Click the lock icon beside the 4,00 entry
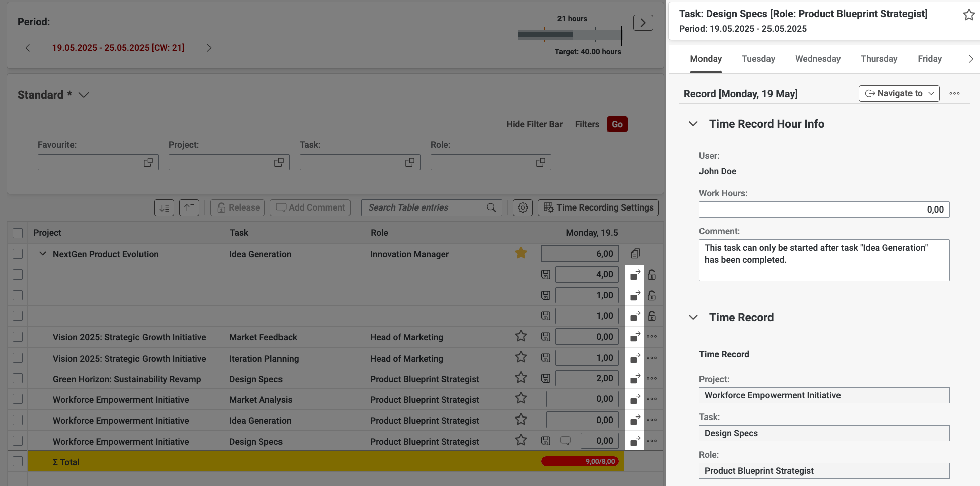Image resolution: width=980 pixels, height=486 pixels. tap(652, 274)
